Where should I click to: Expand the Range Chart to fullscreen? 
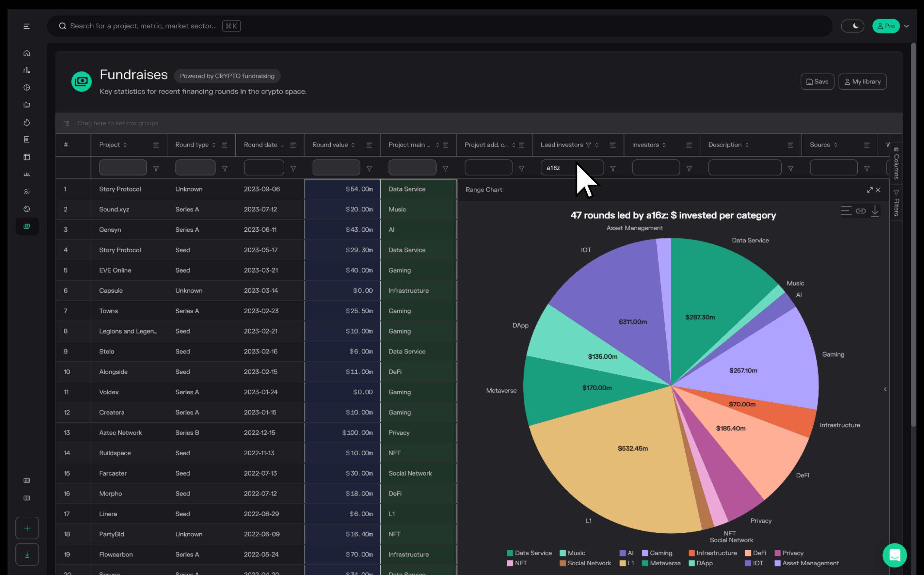point(870,190)
